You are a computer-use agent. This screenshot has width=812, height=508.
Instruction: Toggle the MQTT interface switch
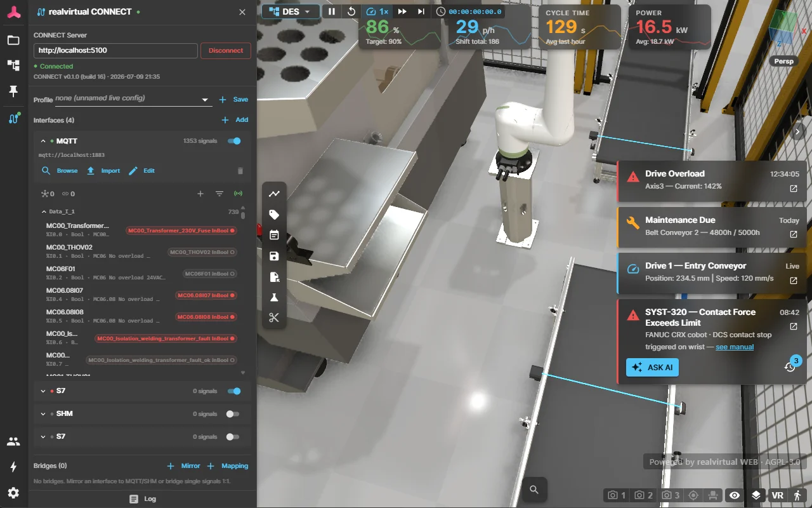pos(234,141)
